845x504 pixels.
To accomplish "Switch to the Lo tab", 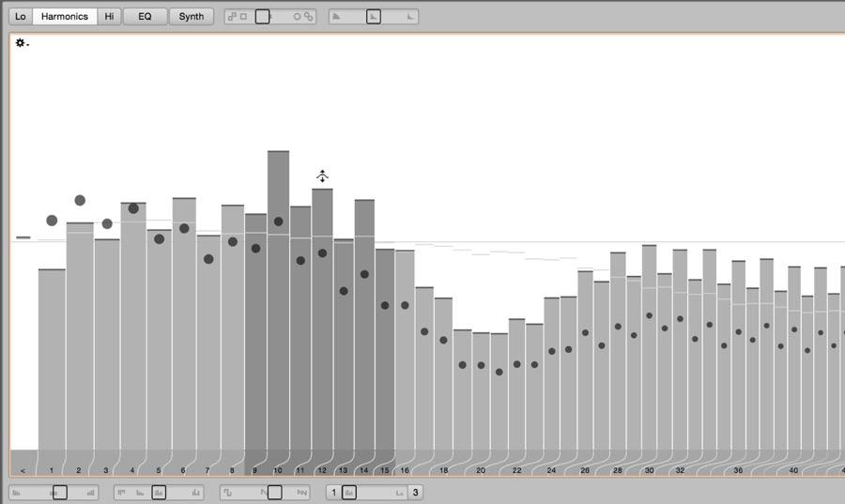I will point(21,17).
